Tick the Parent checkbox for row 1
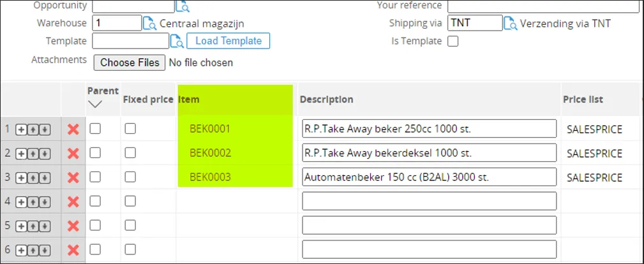The width and height of the screenshot is (644, 264). tap(95, 129)
